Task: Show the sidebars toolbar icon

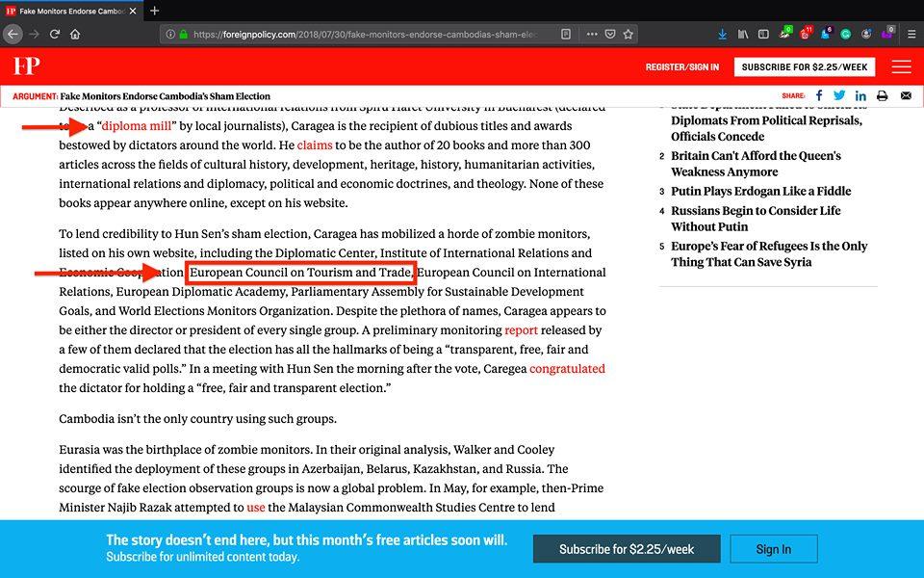Action: click(x=763, y=35)
